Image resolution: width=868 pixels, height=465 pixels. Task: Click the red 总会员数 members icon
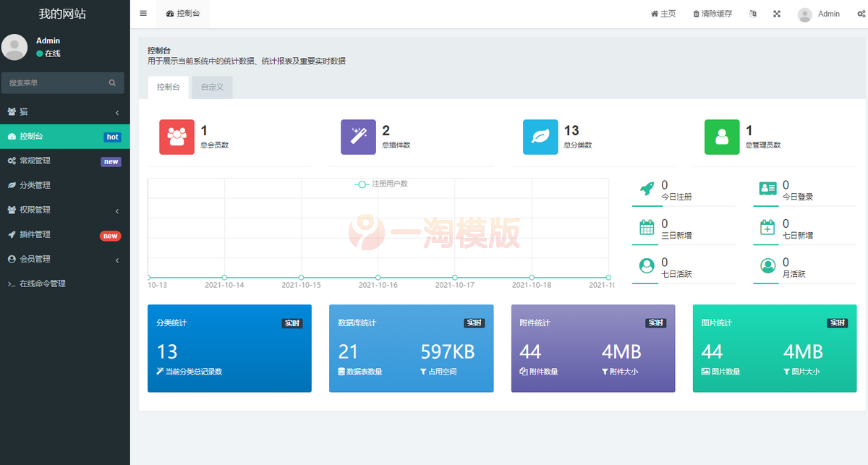click(176, 137)
